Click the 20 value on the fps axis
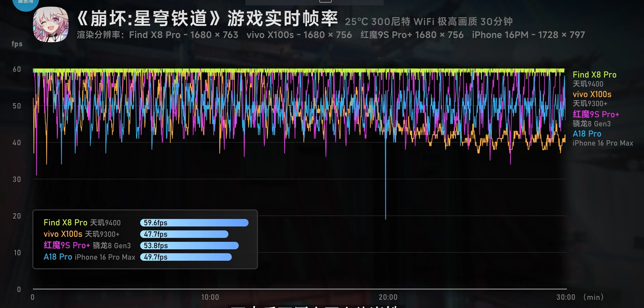This screenshot has height=308, width=644. click(17, 216)
